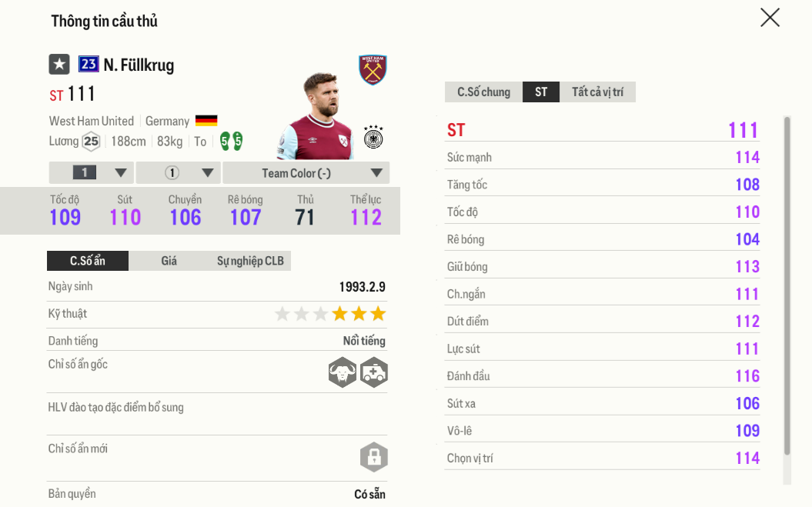Screen dimensions: 812x507
Task: Click the Germany national team badge
Action: coord(373,137)
